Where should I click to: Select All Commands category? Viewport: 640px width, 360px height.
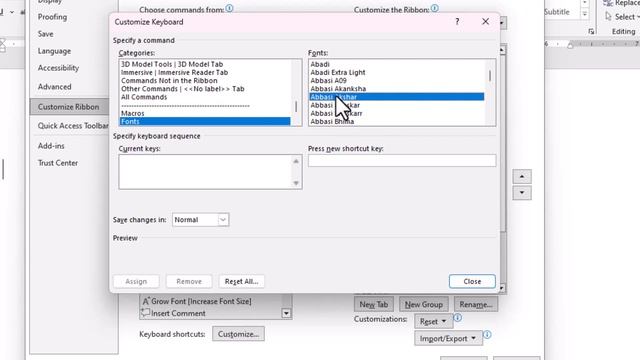pyautogui.click(x=205, y=97)
